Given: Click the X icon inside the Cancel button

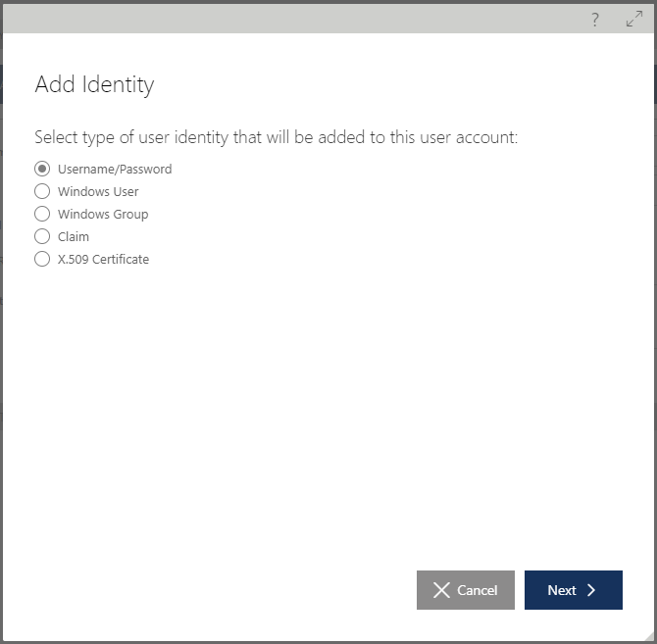Looking at the screenshot, I should (x=441, y=590).
